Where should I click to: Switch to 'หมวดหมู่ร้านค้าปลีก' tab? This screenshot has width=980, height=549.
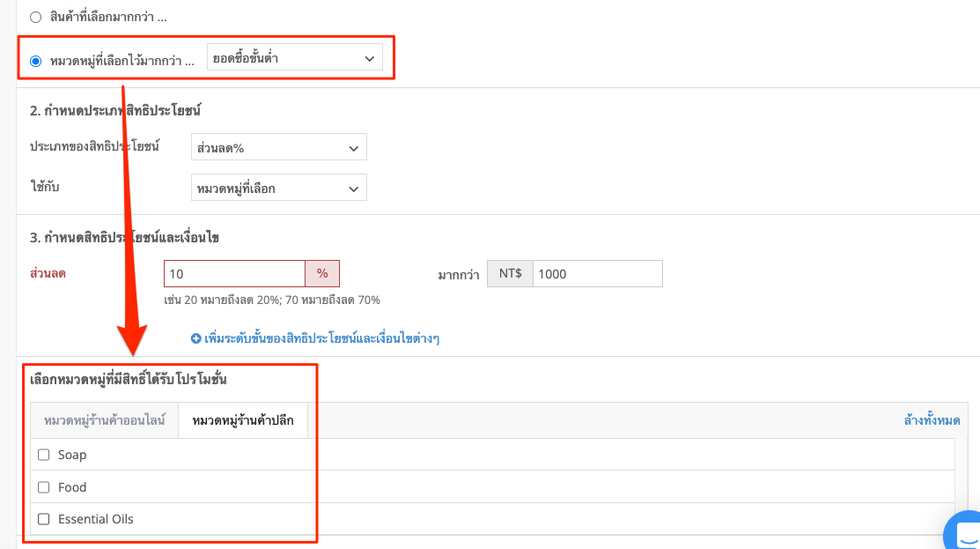243,420
